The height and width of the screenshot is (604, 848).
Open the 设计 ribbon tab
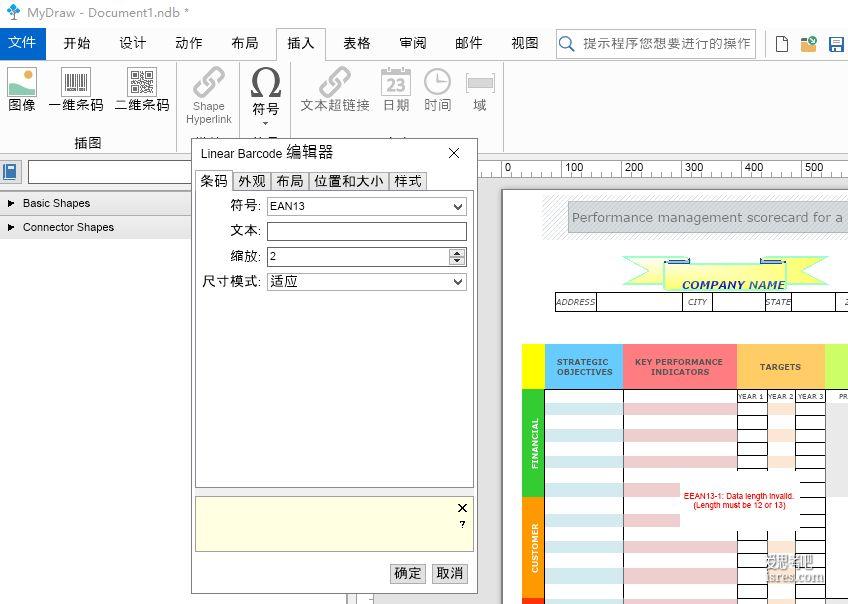click(133, 43)
